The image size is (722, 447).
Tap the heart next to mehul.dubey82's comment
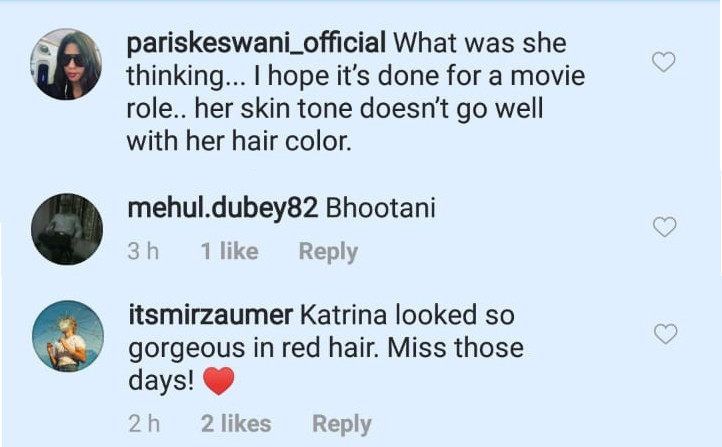tap(664, 226)
